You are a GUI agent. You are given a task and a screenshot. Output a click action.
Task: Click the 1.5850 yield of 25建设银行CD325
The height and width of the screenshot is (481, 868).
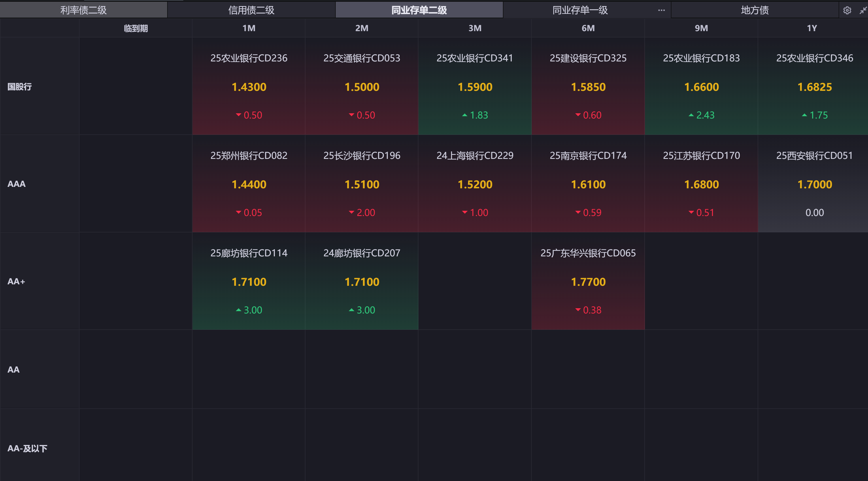pos(588,87)
